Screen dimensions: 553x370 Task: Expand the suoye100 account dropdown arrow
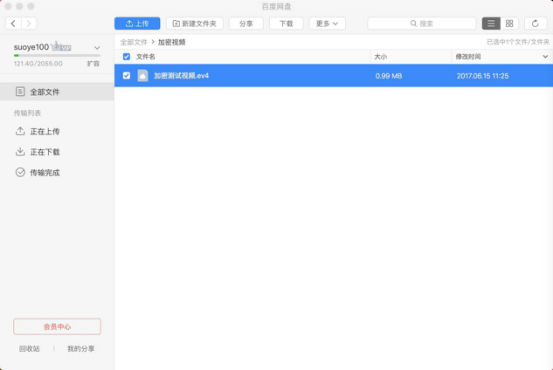point(97,48)
